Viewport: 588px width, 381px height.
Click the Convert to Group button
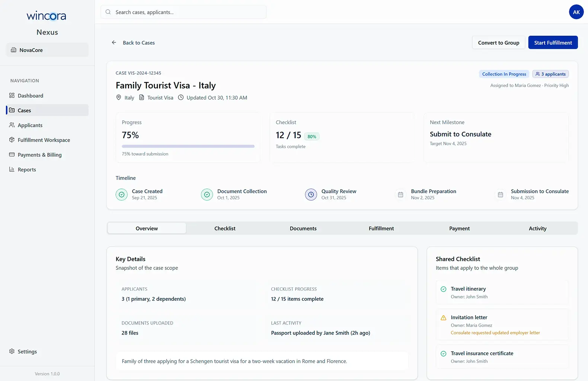pos(498,43)
